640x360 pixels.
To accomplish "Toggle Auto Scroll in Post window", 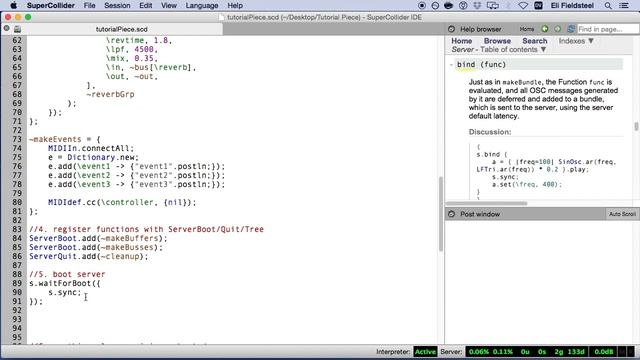I will click(x=622, y=214).
